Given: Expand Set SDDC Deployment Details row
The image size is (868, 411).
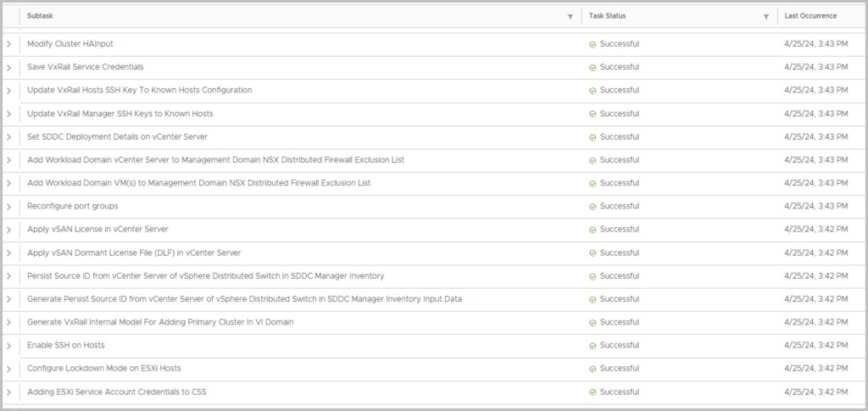Looking at the screenshot, I should [x=9, y=137].
